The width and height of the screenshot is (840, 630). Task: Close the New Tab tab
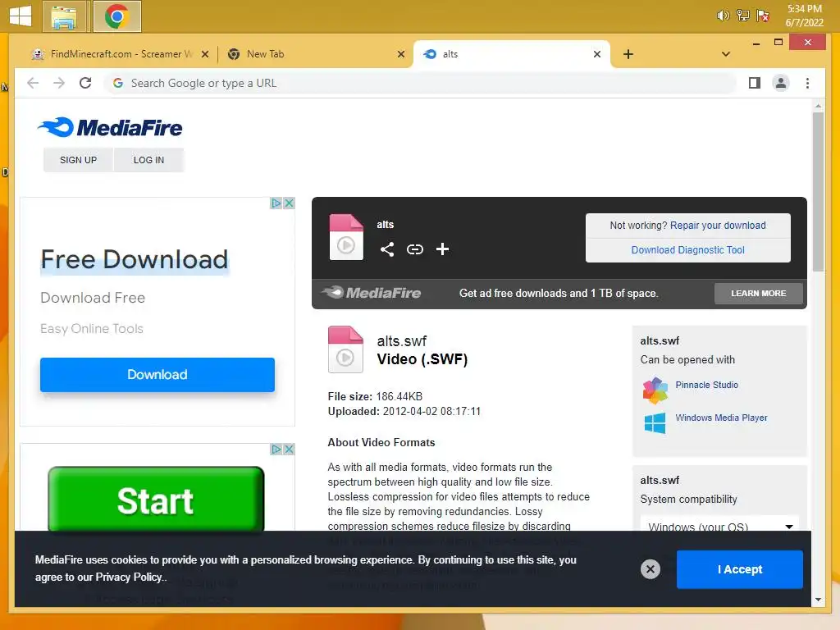400,54
